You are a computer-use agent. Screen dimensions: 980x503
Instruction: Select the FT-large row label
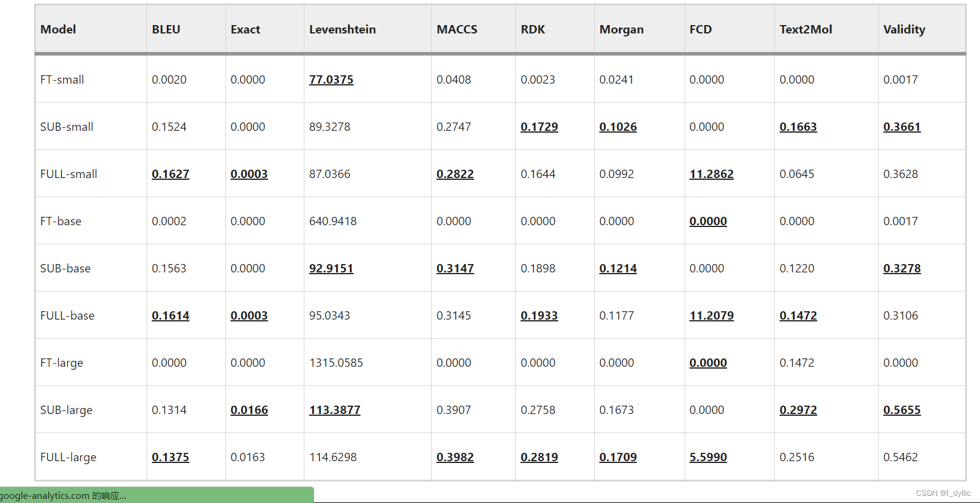62,363
